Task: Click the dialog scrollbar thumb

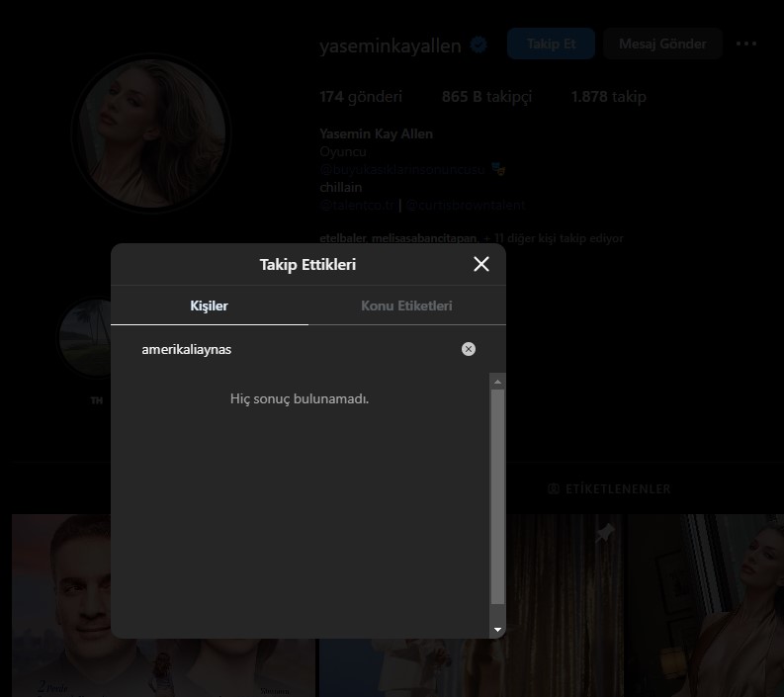Action: tap(497, 497)
